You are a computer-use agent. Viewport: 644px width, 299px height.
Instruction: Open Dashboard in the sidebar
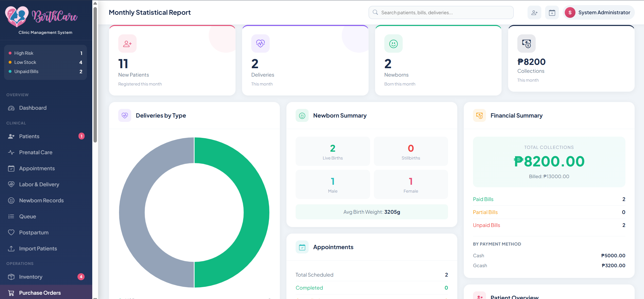[x=46, y=108]
